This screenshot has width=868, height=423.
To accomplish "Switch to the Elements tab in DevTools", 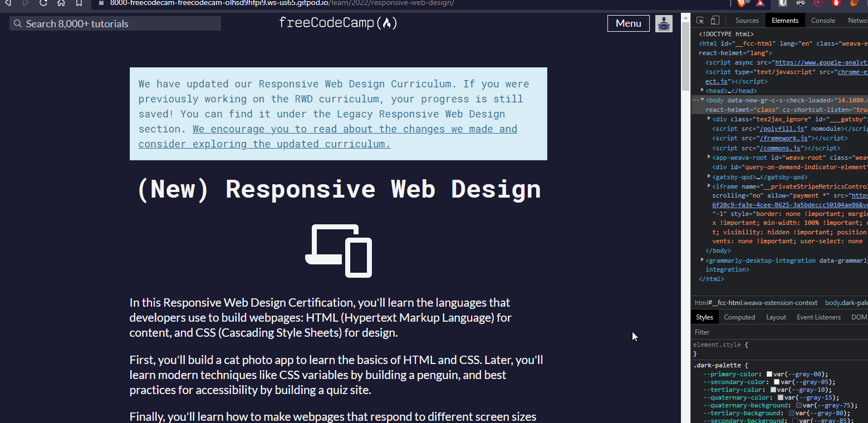I will point(785,21).
